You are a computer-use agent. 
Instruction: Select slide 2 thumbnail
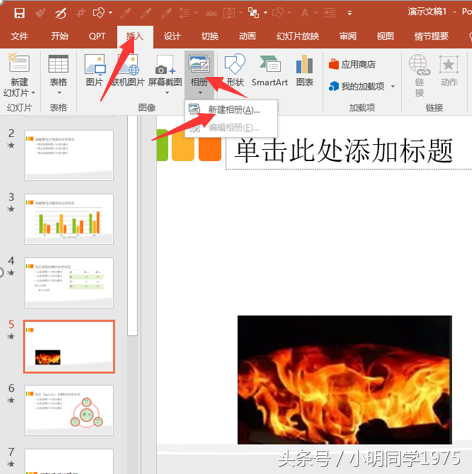[x=69, y=155]
